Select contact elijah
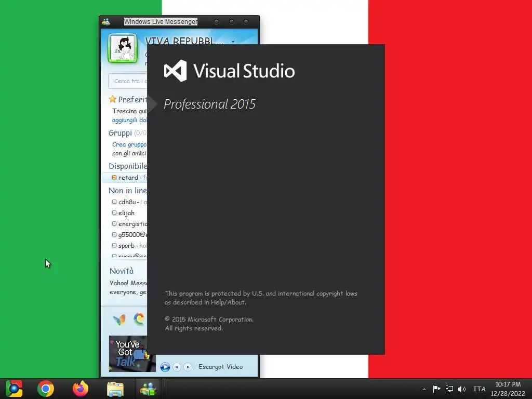Image resolution: width=532 pixels, height=399 pixels. 126,212
